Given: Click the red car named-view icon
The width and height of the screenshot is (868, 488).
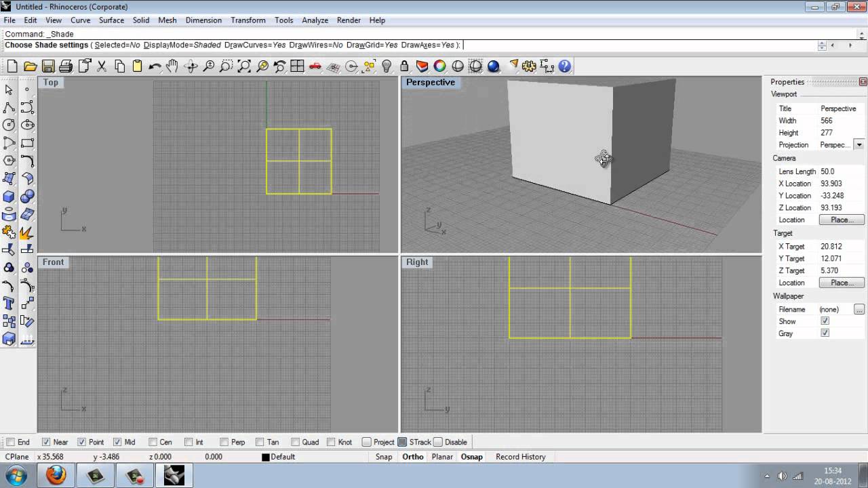Looking at the screenshot, I should tap(315, 66).
